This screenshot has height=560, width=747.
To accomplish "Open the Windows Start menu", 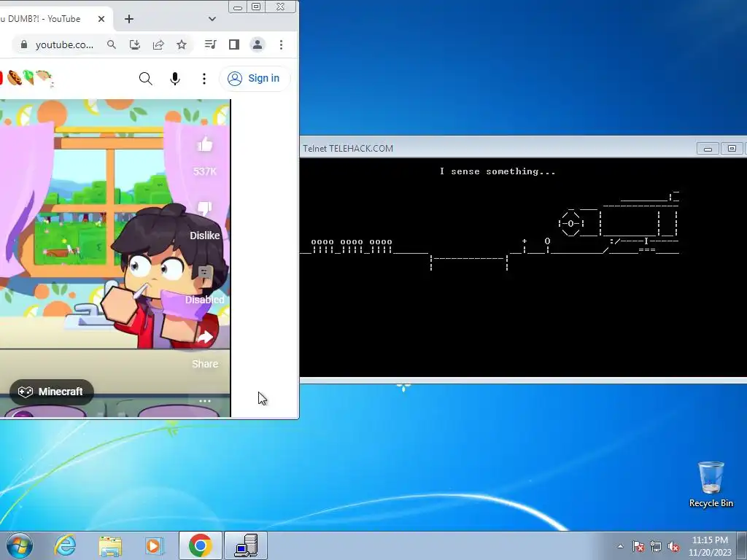I will click(x=19, y=545).
